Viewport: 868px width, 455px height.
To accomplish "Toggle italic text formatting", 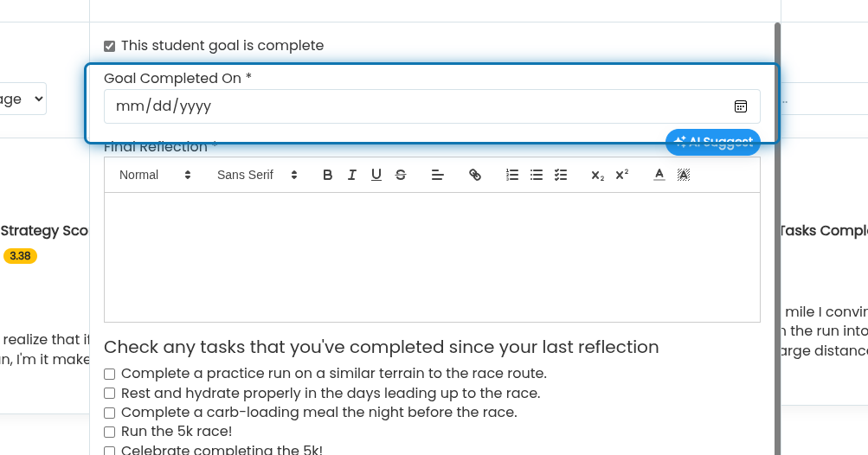I will coord(351,175).
